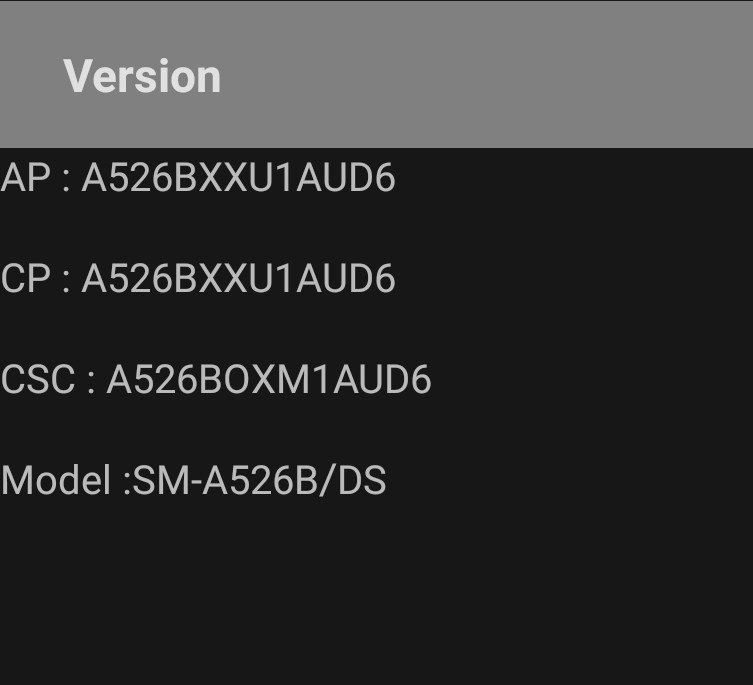Image resolution: width=753 pixels, height=685 pixels.
Task: Click the CP label text
Action: 25,279
